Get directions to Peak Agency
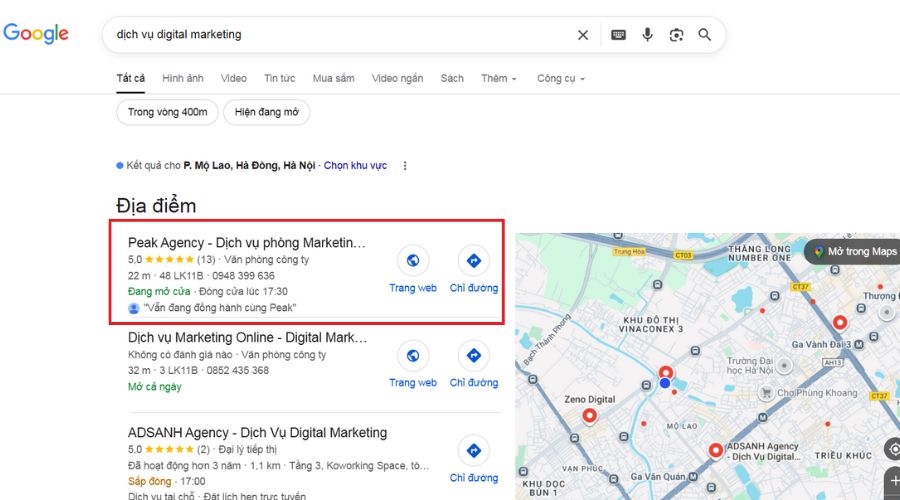This screenshot has height=500, width=900. click(x=473, y=261)
